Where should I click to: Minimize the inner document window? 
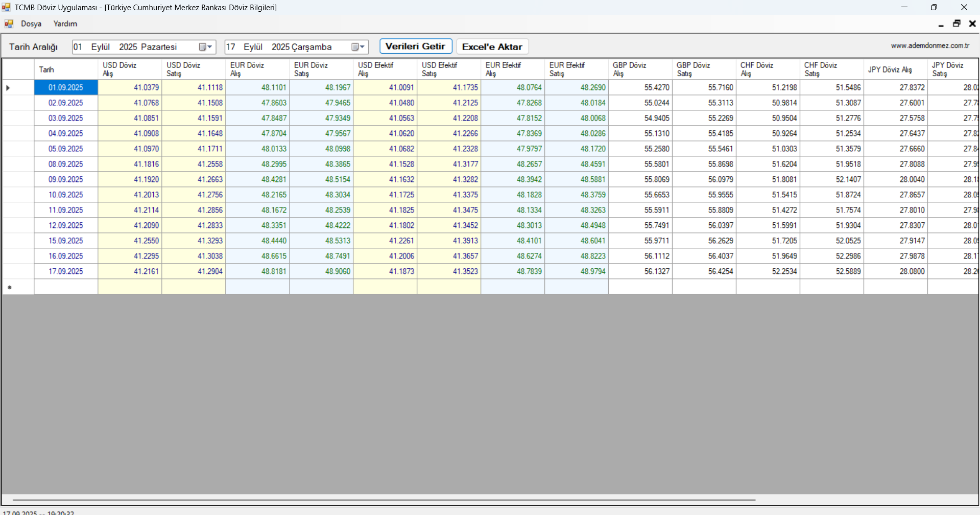point(941,24)
